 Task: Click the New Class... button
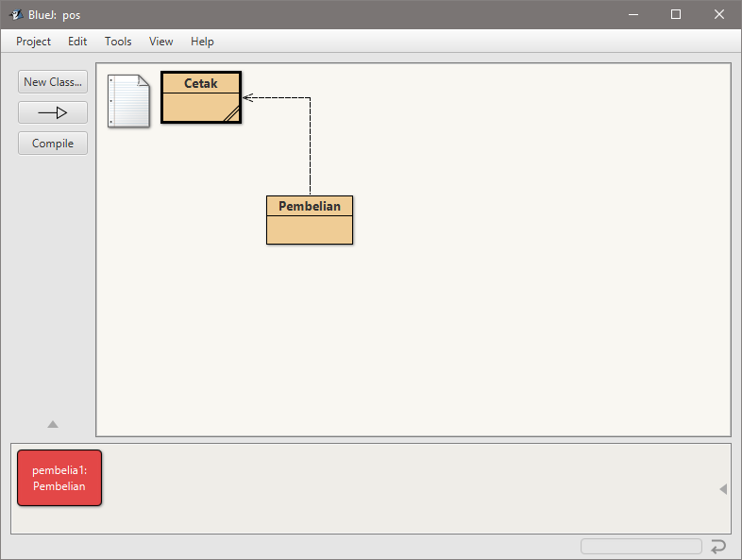pos(53,82)
